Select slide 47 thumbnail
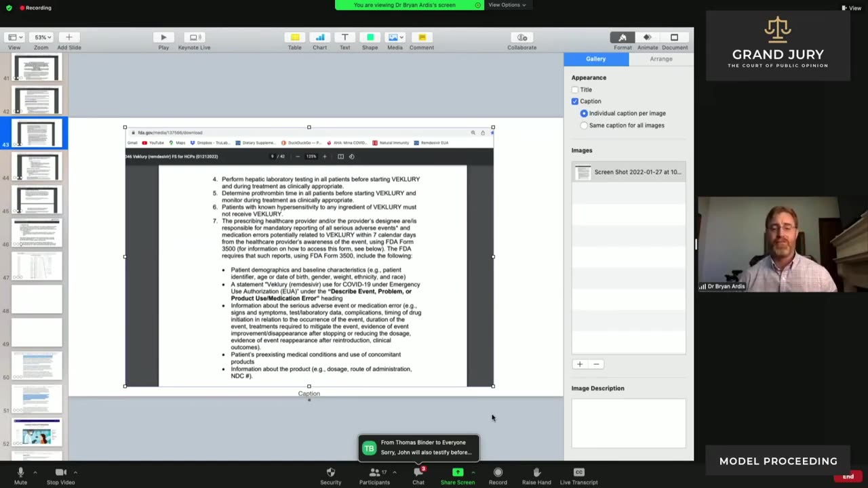This screenshot has width=868, height=488. coord(37,267)
